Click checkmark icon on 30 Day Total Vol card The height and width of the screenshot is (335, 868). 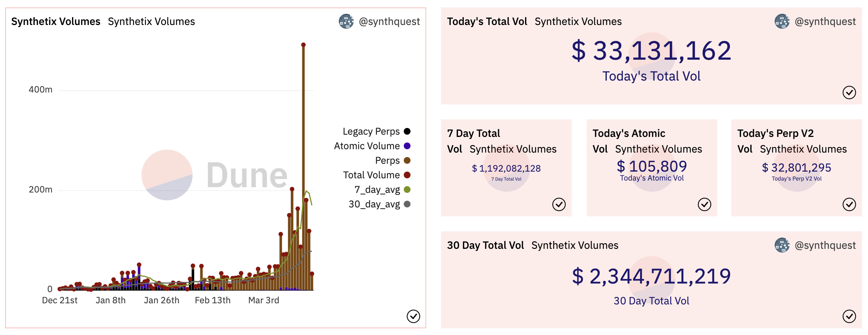(849, 316)
